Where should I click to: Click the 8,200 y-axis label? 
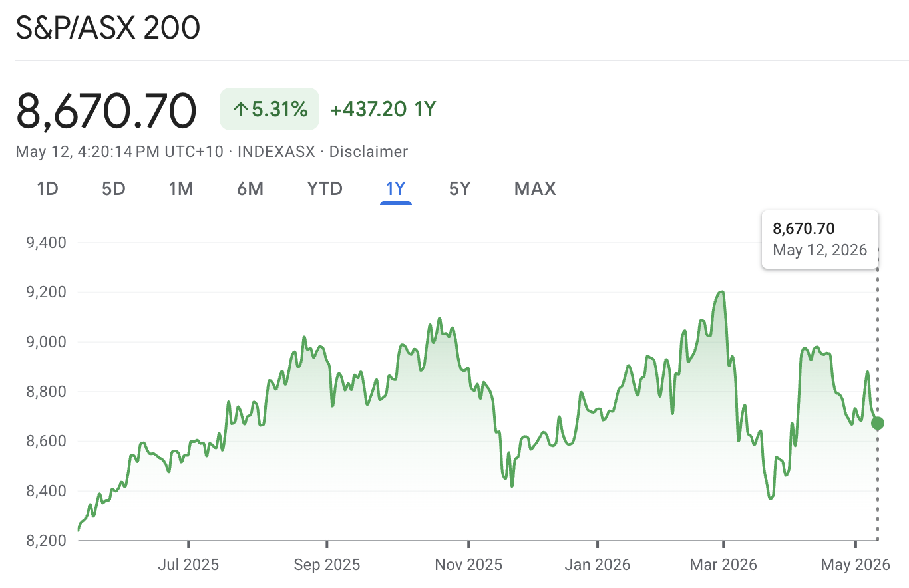coord(46,541)
